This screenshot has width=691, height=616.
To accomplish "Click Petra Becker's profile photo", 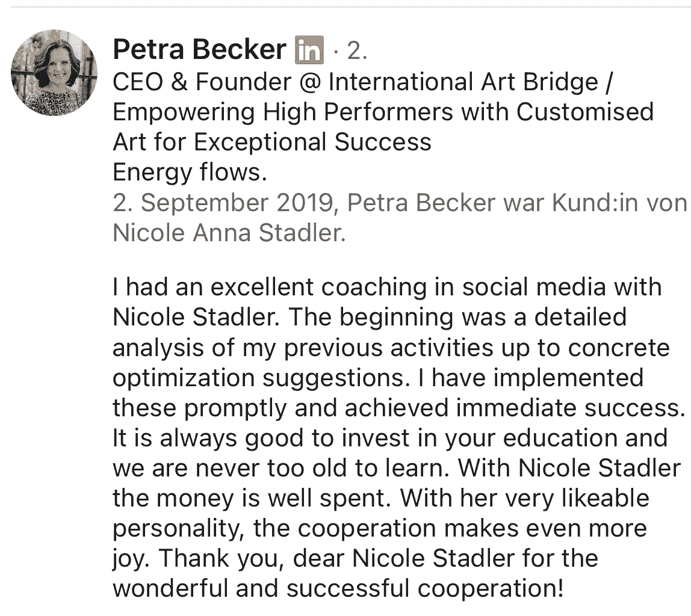I will (x=54, y=72).
